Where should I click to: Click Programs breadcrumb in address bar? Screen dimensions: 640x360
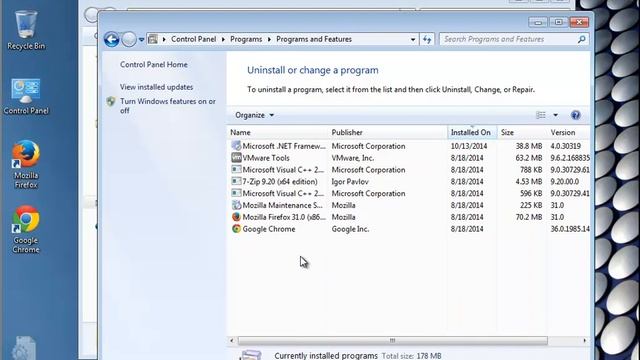(x=246, y=39)
